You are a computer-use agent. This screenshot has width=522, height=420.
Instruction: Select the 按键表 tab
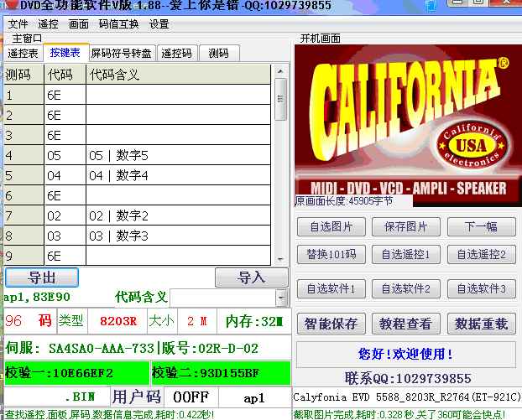click(x=65, y=53)
